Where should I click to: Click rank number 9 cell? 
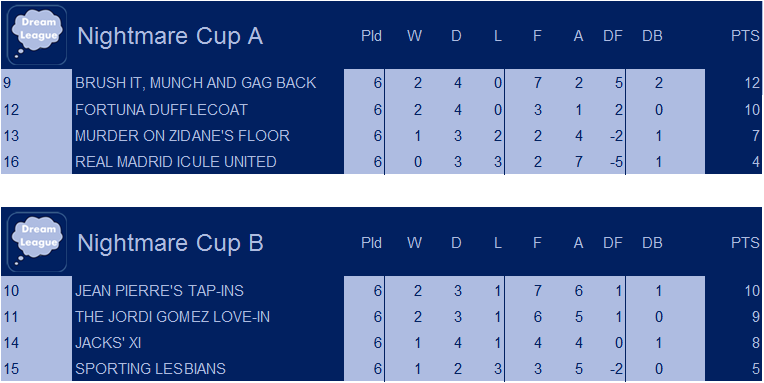[37, 83]
